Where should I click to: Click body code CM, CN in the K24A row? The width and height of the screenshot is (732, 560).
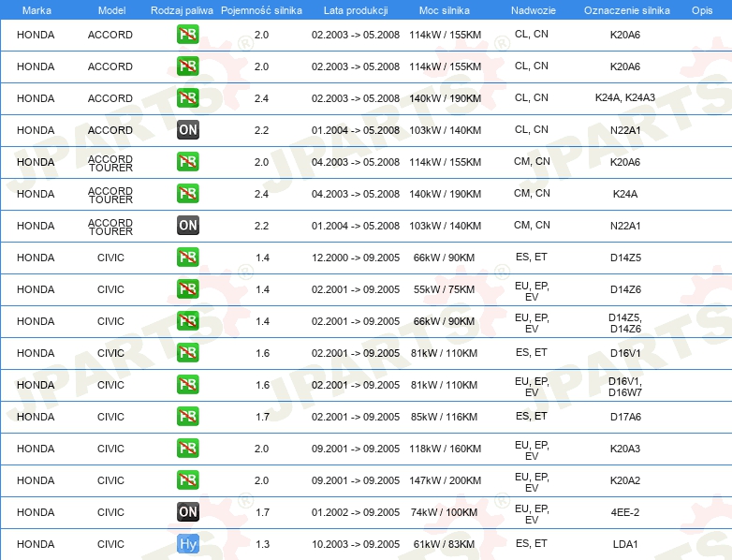pos(532,193)
